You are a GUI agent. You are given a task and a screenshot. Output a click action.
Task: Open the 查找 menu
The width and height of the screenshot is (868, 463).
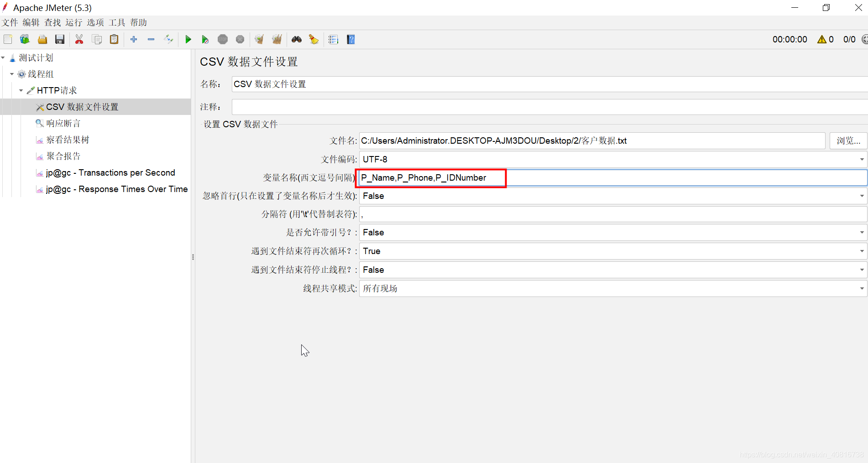pos(52,23)
